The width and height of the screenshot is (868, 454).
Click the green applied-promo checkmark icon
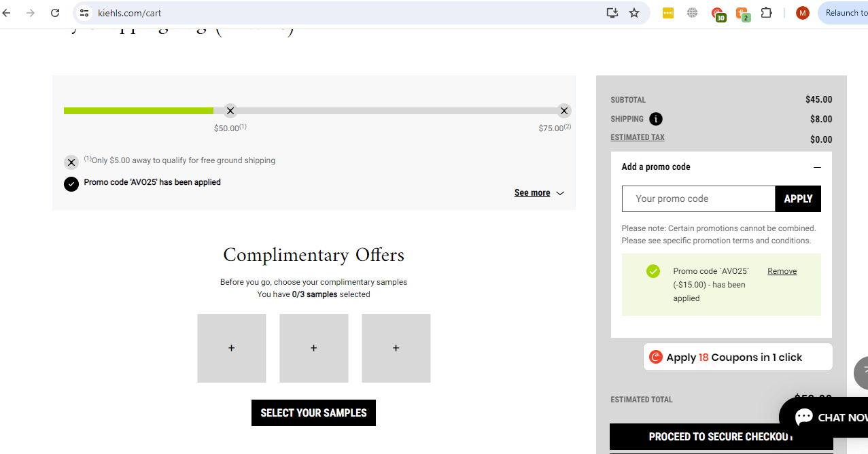pyautogui.click(x=653, y=271)
